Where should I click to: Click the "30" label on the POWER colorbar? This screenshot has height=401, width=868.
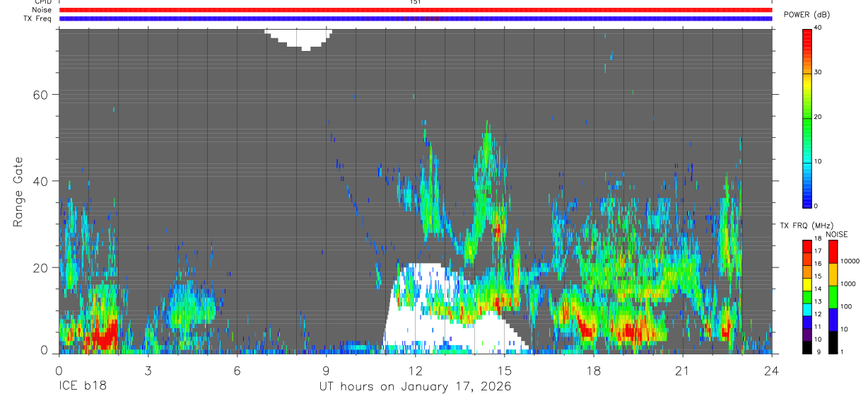pyautogui.click(x=819, y=72)
